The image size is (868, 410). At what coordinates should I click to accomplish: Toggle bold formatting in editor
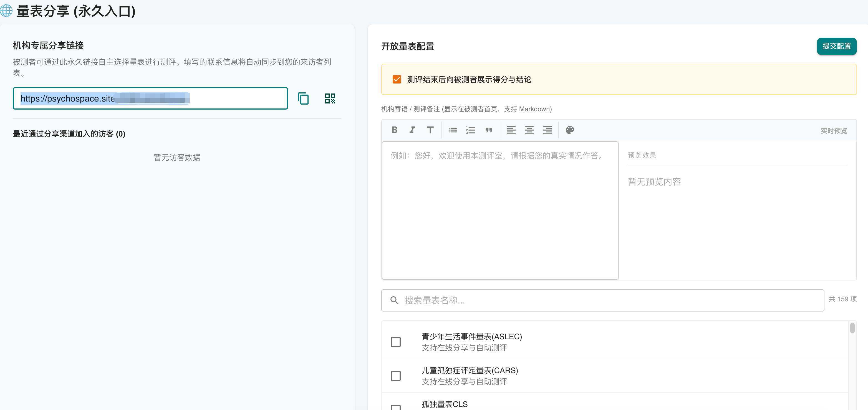395,130
